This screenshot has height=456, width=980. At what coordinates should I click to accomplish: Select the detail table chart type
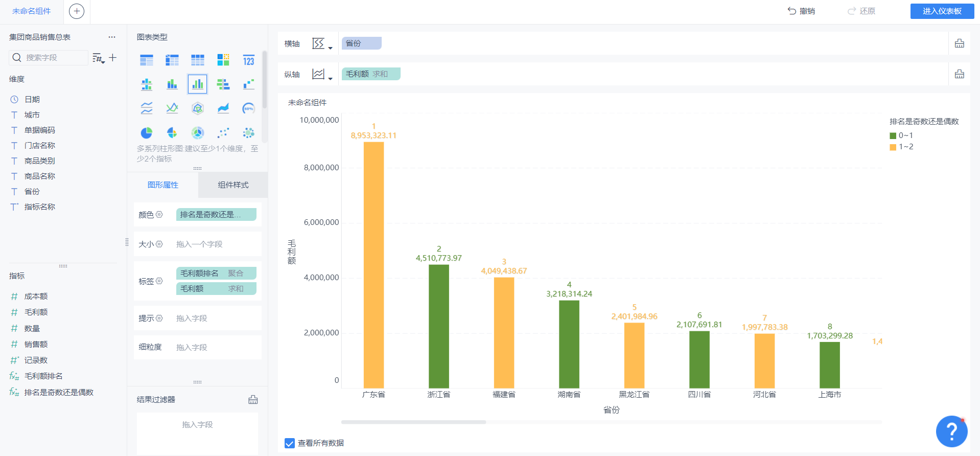[x=198, y=60]
